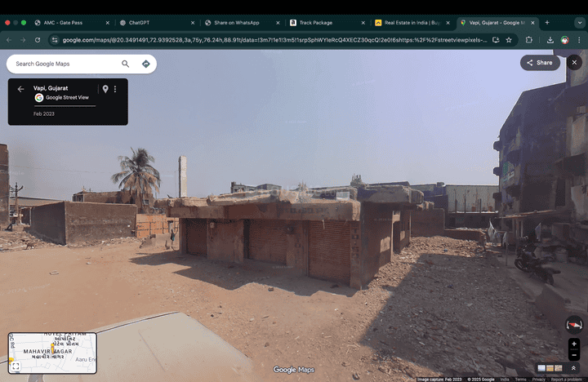Reload the page
The image size is (588, 382).
point(38,40)
